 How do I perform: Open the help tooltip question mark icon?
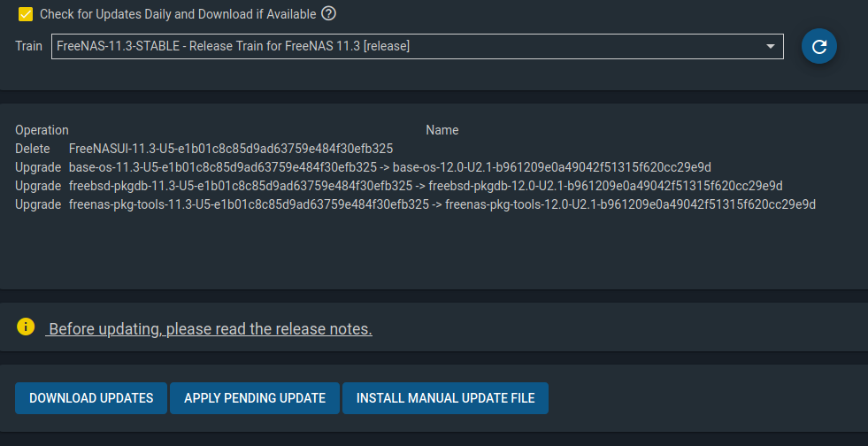[x=328, y=14]
